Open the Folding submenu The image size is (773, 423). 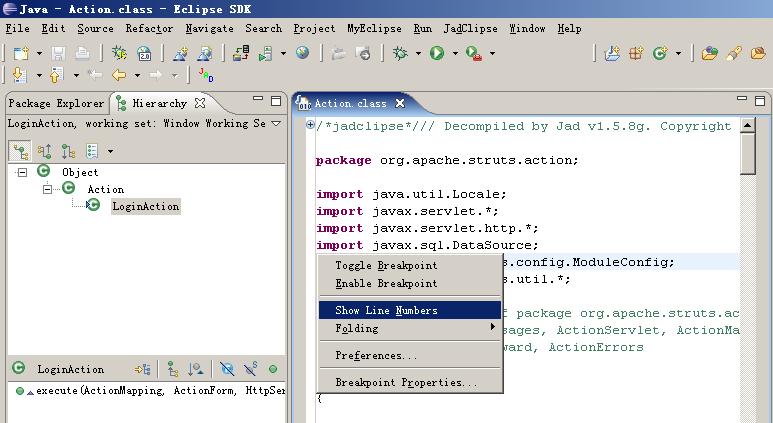tap(410, 328)
